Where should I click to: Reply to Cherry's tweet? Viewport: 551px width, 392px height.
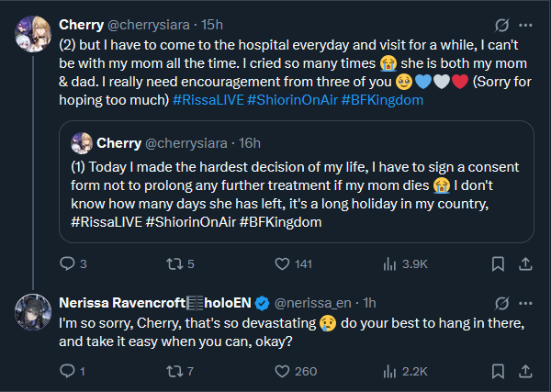[67, 263]
